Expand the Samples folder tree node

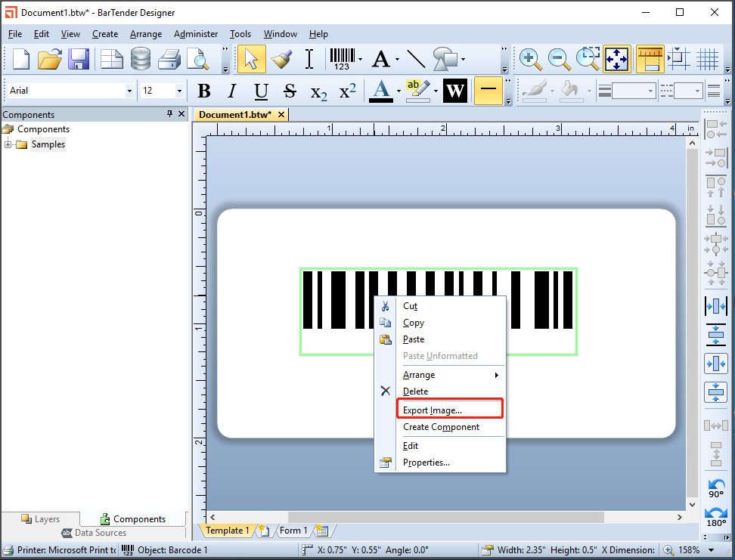[x=8, y=144]
